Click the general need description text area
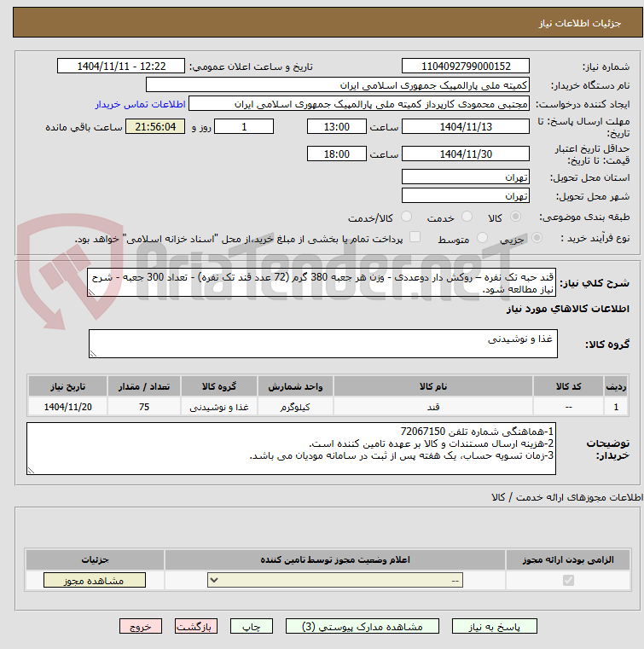This screenshot has width=644, height=649. click(322, 282)
